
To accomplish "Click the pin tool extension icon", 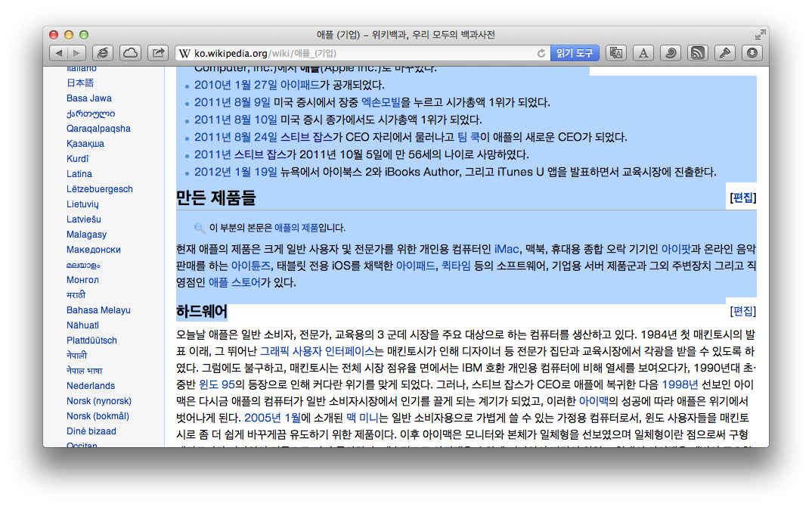I will pyautogui.click(x=725, y=53).
